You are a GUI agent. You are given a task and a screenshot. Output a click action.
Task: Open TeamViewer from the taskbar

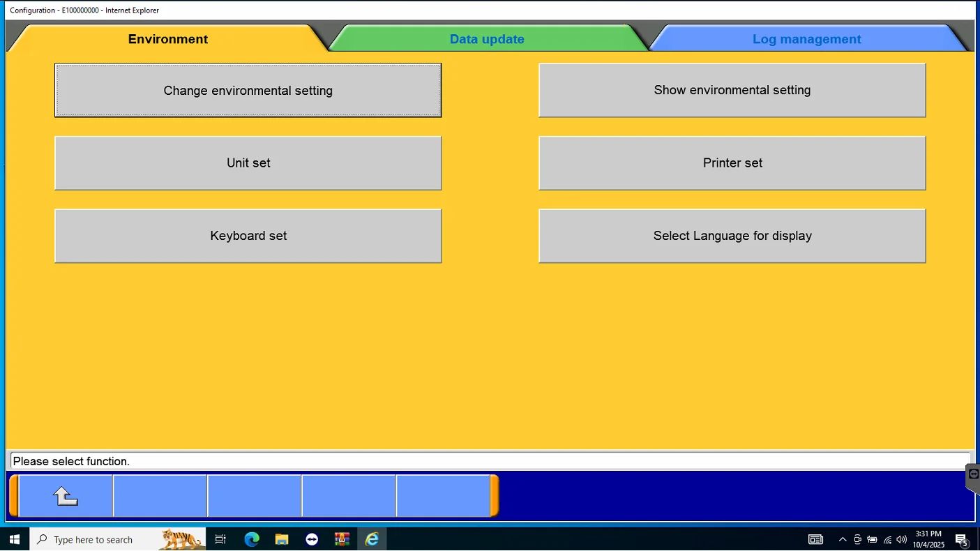click(x=312, y=539)
